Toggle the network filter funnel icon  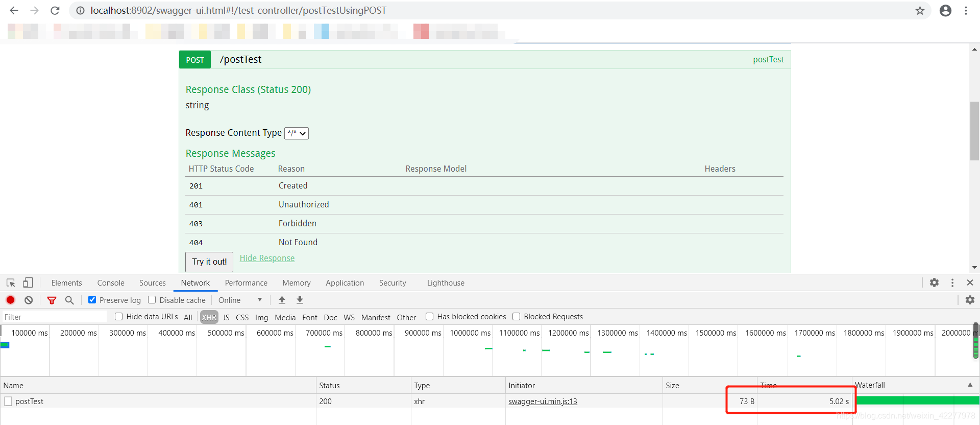(52, 300)
